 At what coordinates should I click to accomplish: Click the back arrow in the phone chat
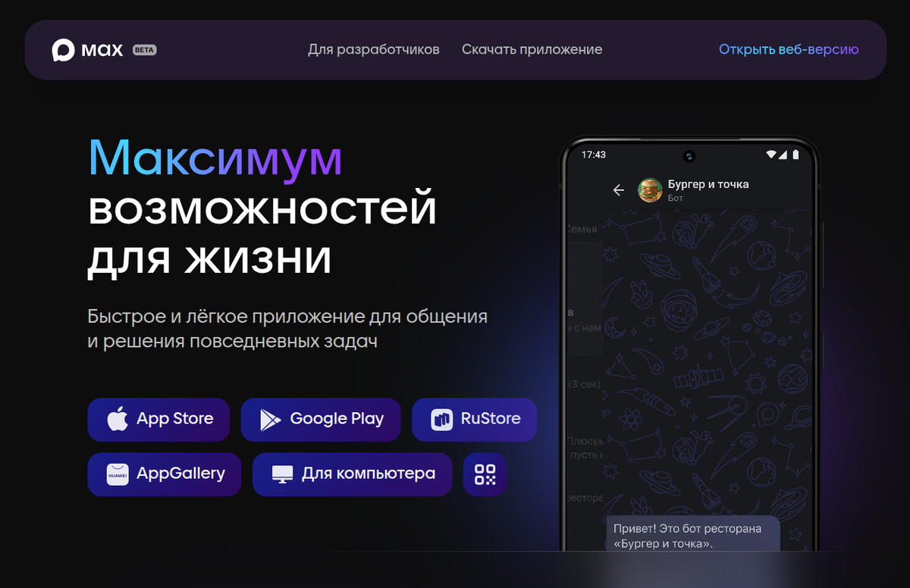619,190
